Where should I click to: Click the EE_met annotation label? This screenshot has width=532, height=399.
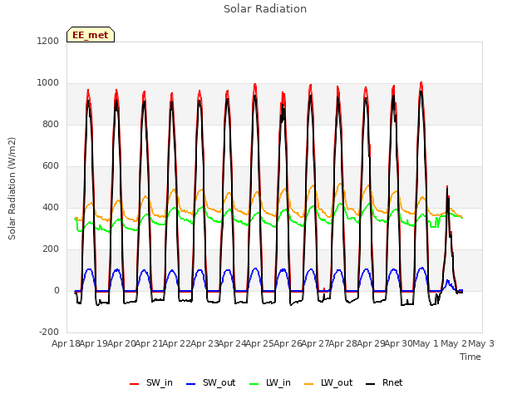click(x=91, y=35)
